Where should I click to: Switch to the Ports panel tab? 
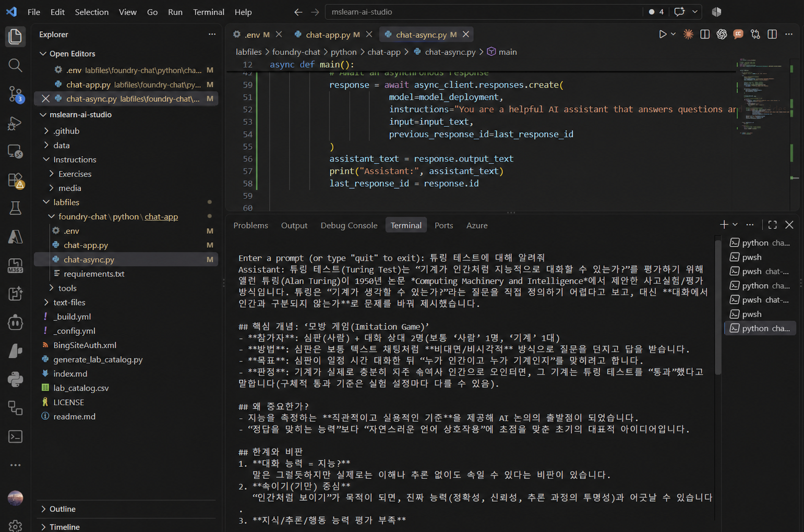(x=444, y=225)
